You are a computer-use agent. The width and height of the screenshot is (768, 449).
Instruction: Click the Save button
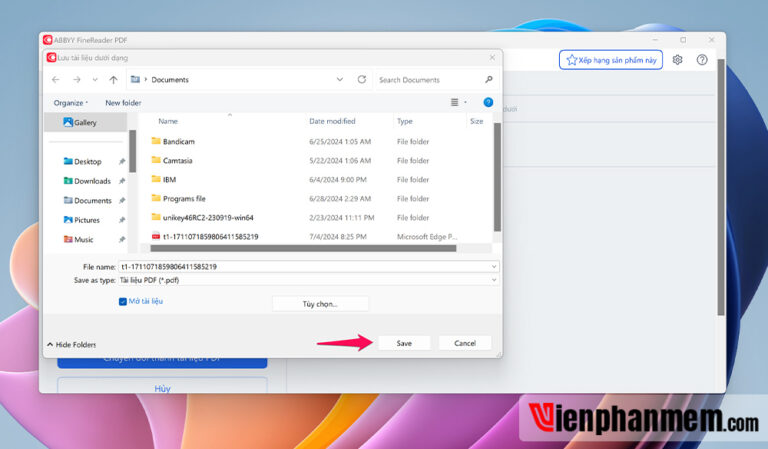point(403,343)
